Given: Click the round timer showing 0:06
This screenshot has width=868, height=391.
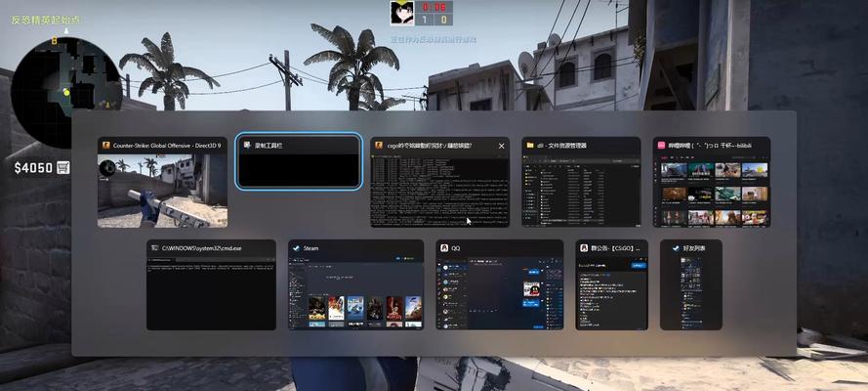Looking at the screenshot, I should (x=434, y=7).
